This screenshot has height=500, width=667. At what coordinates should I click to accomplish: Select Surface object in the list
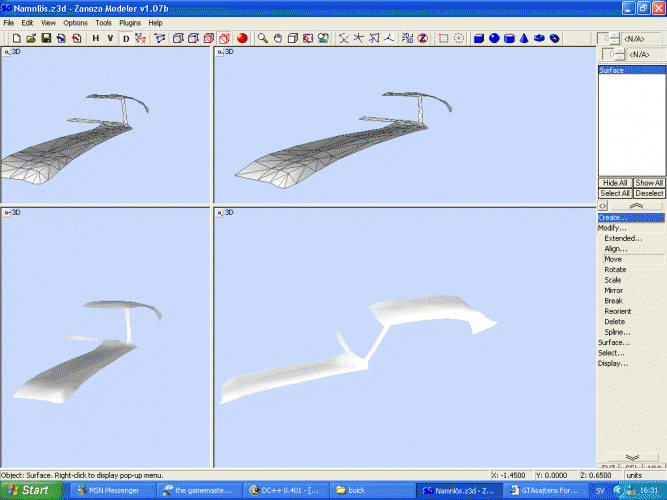[611, 71]
